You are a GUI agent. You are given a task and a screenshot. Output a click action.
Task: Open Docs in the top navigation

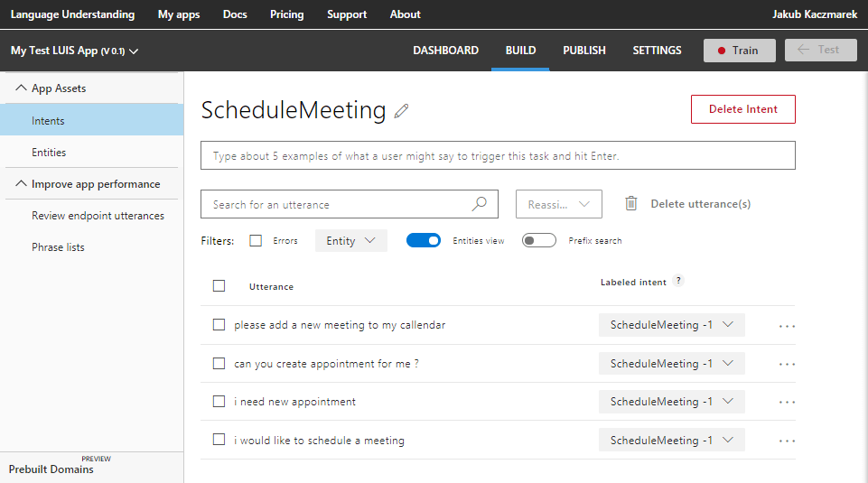tap(235, 14)
